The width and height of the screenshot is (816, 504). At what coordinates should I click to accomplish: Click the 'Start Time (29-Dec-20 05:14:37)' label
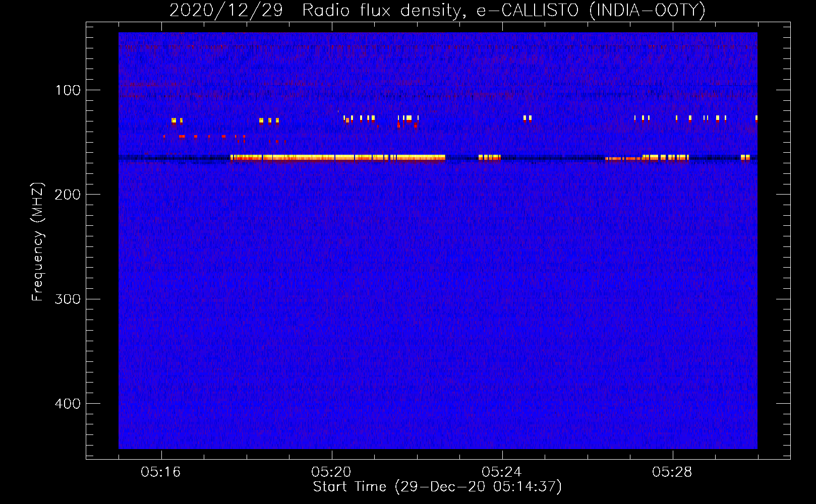click(x=437, y=487)
